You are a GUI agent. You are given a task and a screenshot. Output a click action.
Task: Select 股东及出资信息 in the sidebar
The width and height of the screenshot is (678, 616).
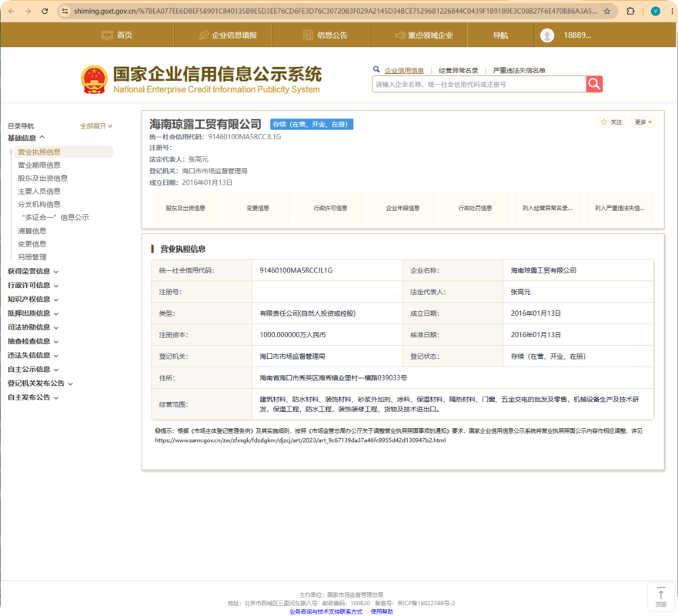click(42, 178)
